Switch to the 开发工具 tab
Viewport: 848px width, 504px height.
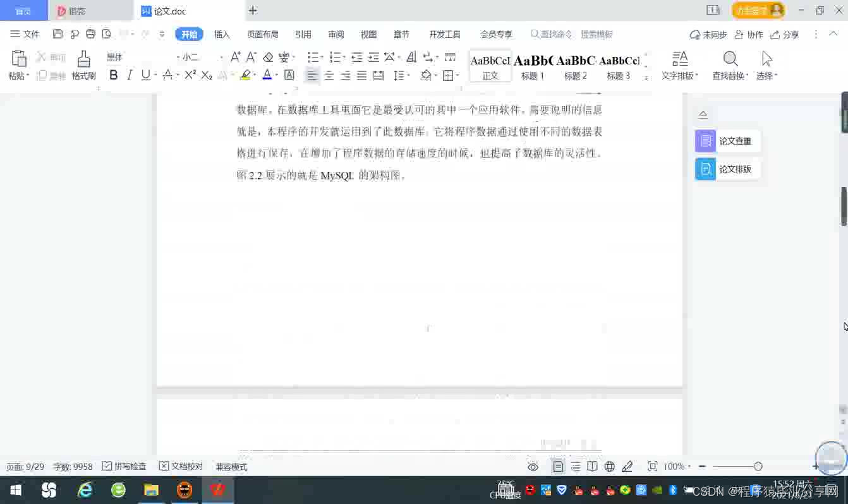pyautogui.click(x=445, y=34)
